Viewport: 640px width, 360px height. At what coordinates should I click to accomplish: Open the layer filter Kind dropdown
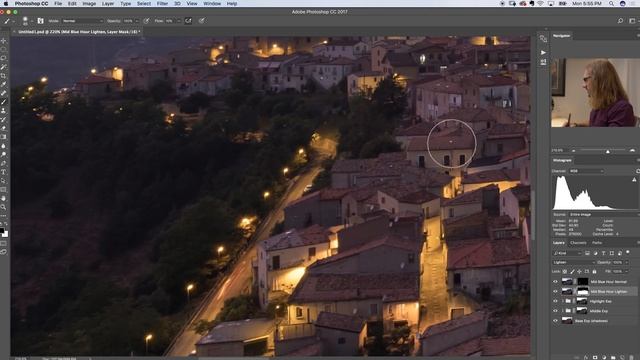(x=567, y=253)
